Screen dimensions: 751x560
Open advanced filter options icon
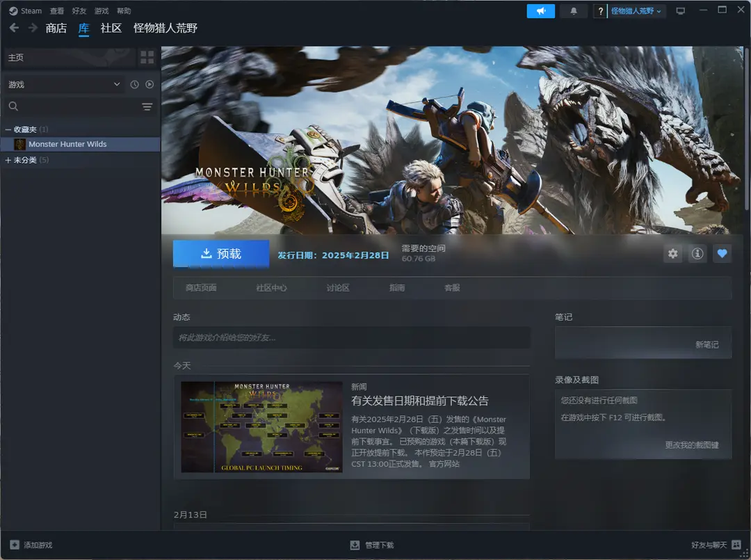(x=147, y=106)
